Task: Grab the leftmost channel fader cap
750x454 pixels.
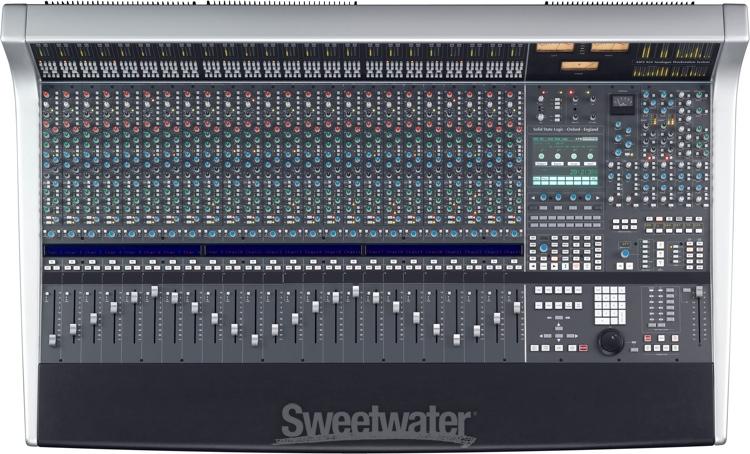Action: (52, 340)
